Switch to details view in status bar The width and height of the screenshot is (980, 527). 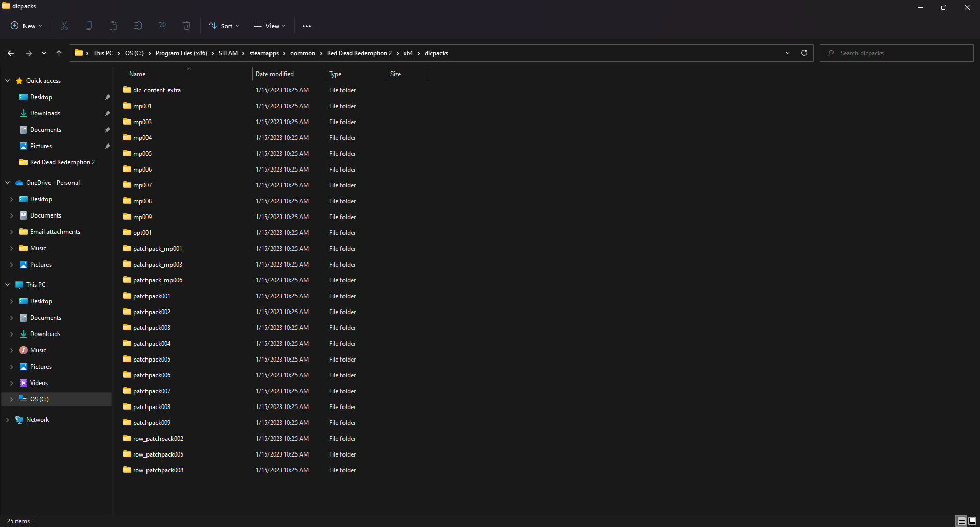coord(961,521)
